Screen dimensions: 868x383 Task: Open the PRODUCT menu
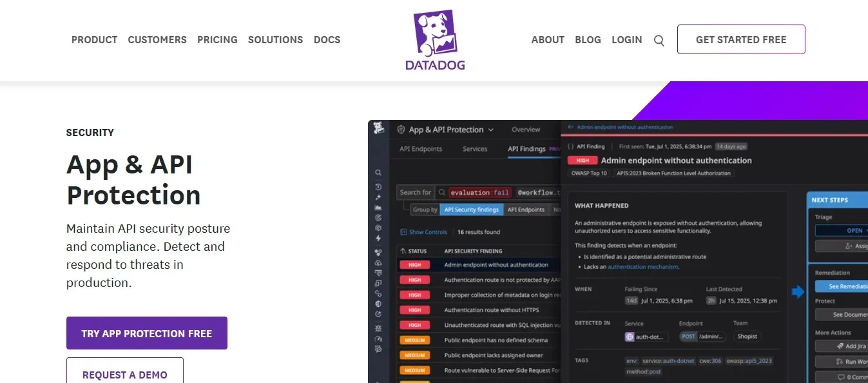pyautogui.click(x=95, y=40)
